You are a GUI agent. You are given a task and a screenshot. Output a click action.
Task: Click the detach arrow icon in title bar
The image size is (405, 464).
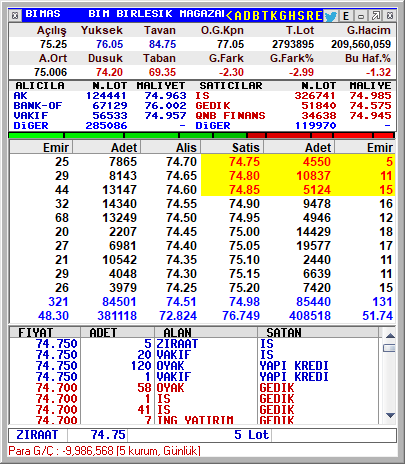[x=376, y=16]
